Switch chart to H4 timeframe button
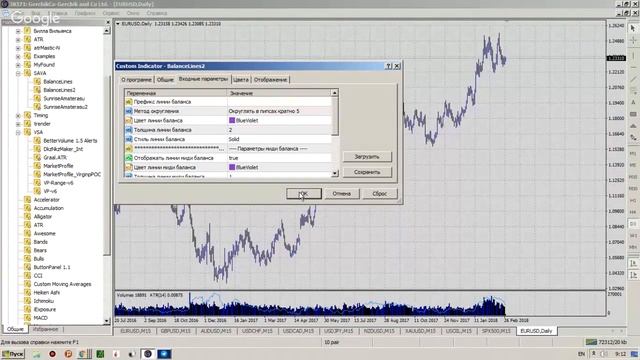640x360 pixels. pyautogui.click(x=633, y=212)
